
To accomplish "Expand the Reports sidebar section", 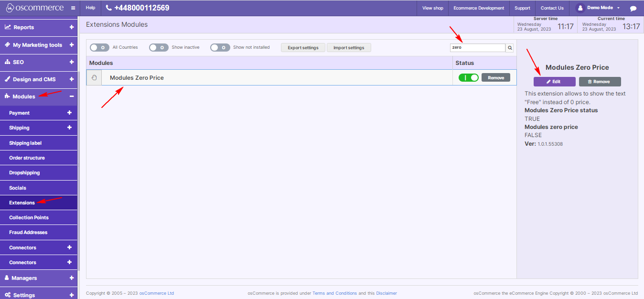I will pyautogui.click(x=72, y=27).
